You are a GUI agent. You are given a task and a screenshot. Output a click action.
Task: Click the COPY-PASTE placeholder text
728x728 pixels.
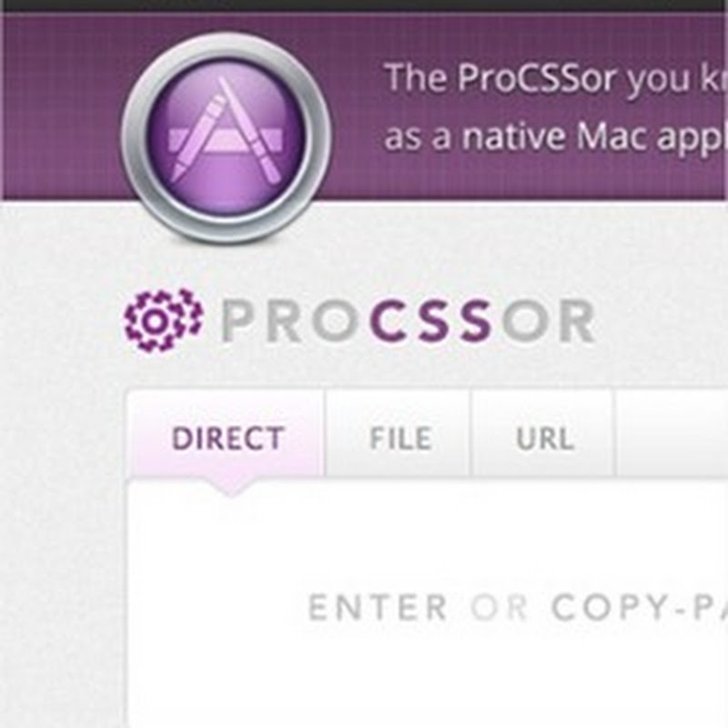640,607
